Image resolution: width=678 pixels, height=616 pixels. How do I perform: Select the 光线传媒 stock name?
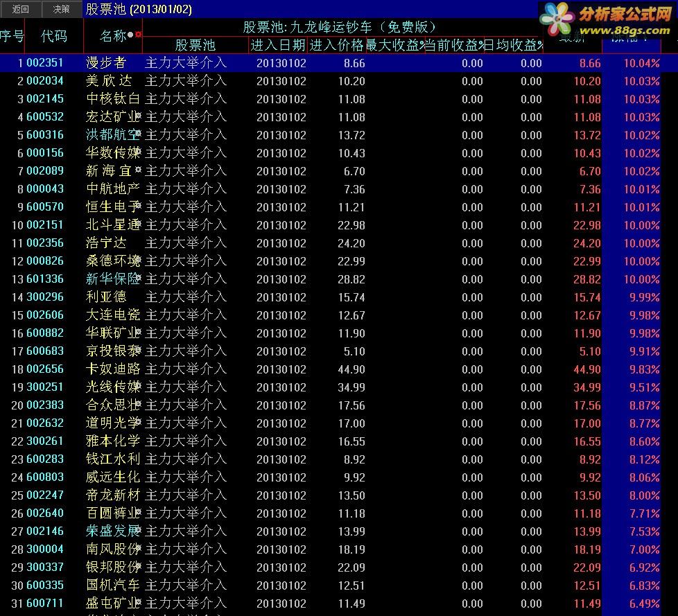click(113, 387)
